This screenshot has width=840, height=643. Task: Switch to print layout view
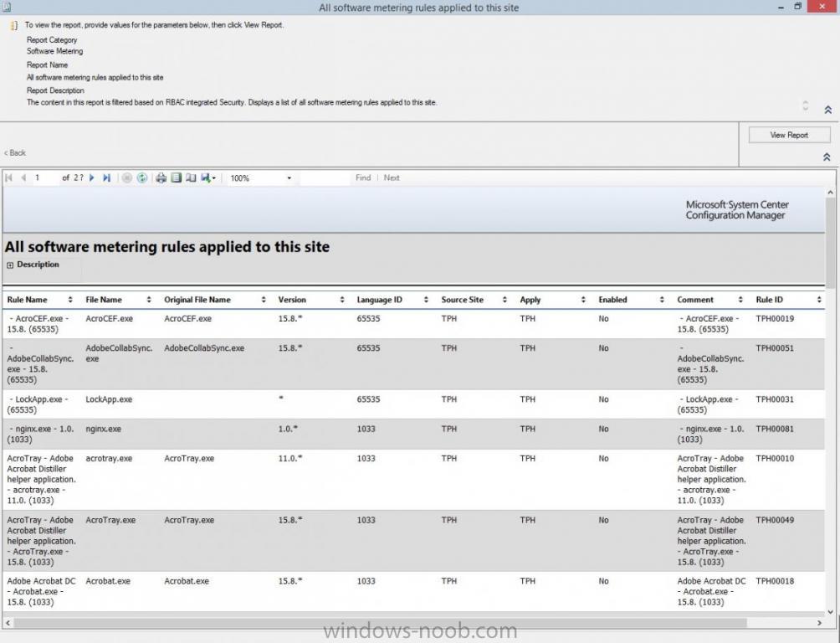(x=176, y=178)
